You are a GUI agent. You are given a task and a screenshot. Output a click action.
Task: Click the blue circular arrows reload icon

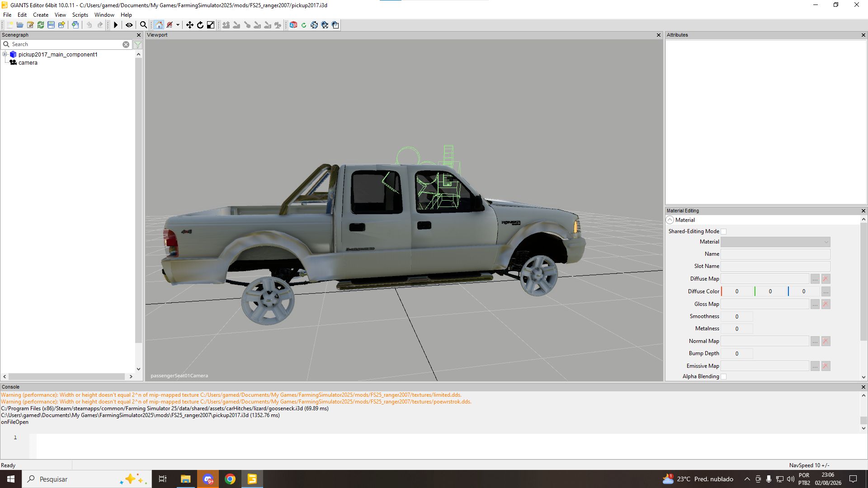314,25
